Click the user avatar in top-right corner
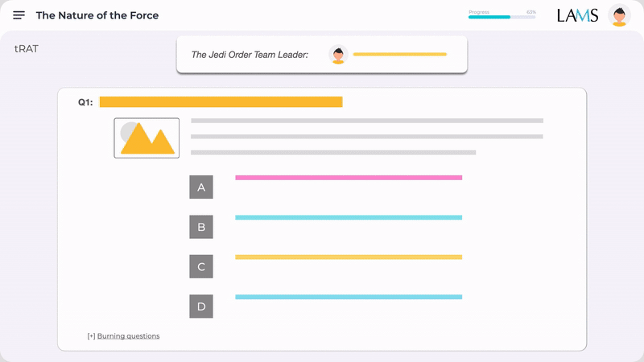The image size is (644, 362). pos(619,15)
